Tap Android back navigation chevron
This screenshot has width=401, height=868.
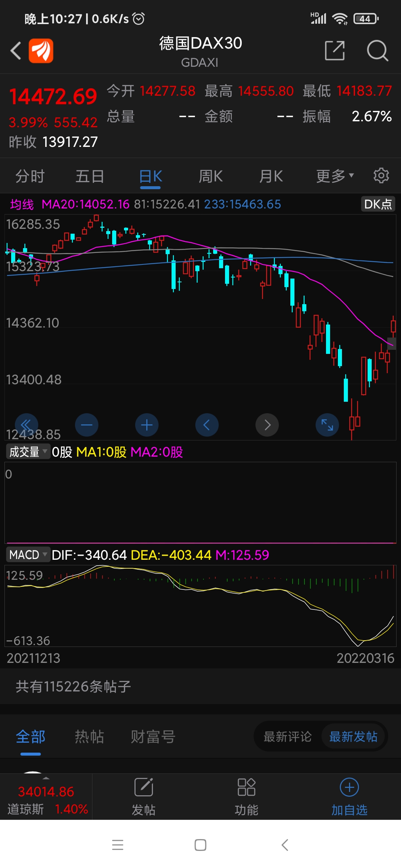coord(285,845)
